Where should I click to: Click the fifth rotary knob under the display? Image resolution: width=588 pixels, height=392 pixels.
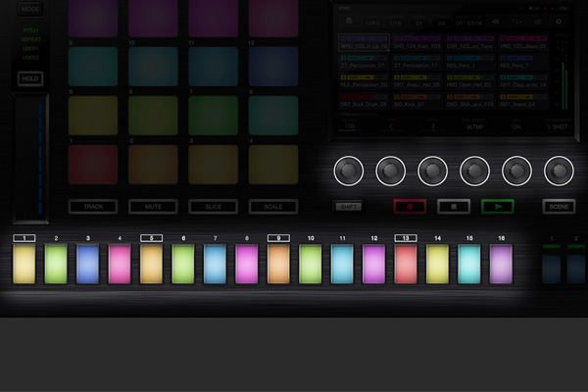point(516,171)
